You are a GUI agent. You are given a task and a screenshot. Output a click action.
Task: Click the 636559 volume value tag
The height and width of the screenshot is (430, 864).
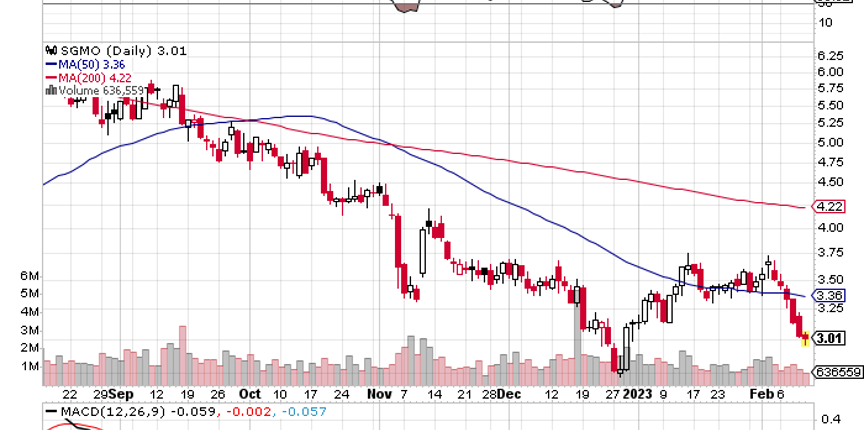[838, 373]
